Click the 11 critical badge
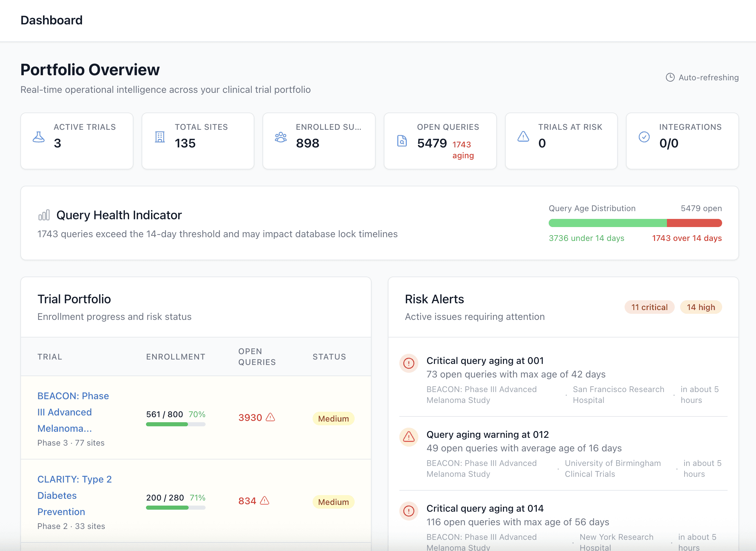This screenshot has width=756, height=551. click(x=649, y=307)
